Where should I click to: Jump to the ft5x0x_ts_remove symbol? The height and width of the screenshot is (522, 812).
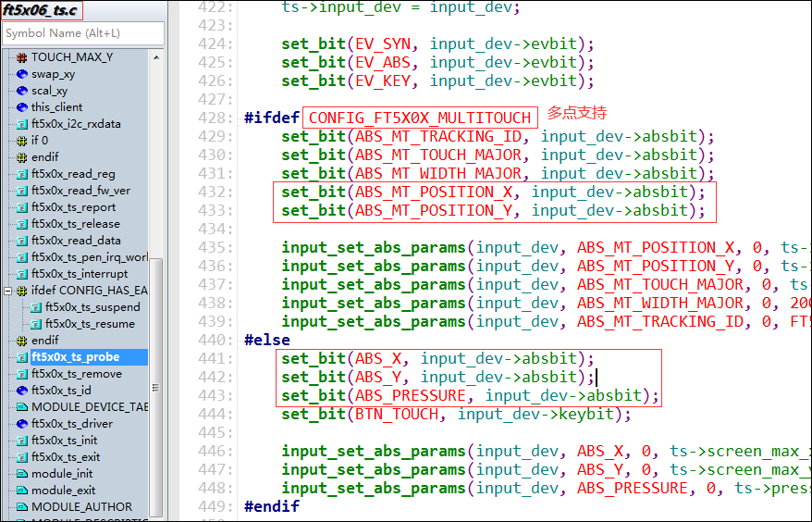point(77,374)
